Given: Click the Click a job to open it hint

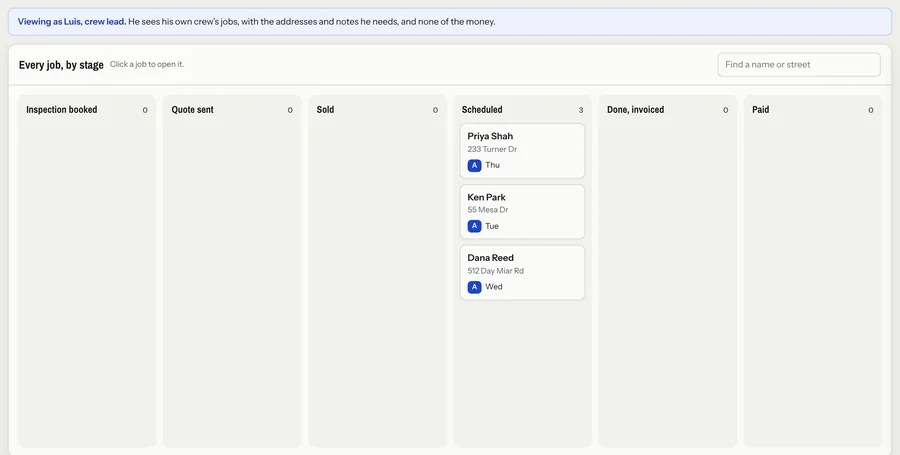Looking at the screenshot, I should coord(147,64).
